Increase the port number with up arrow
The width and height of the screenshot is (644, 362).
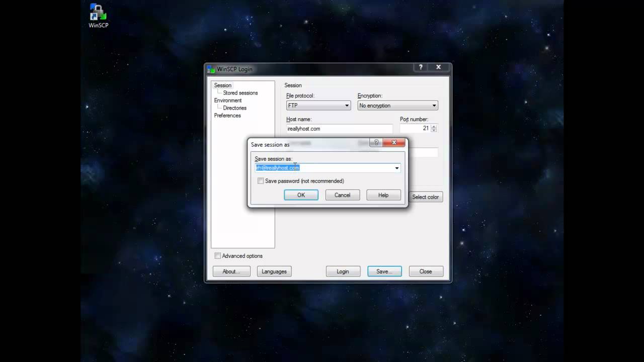[x=434, y=126]
